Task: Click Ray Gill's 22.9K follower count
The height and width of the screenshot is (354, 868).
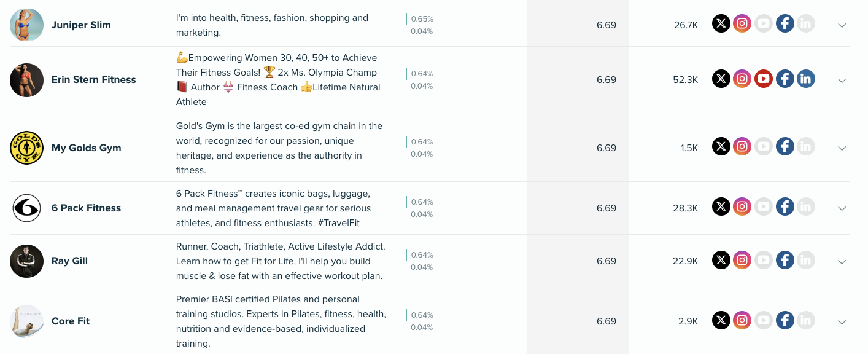Action: (x=685, y=261)
